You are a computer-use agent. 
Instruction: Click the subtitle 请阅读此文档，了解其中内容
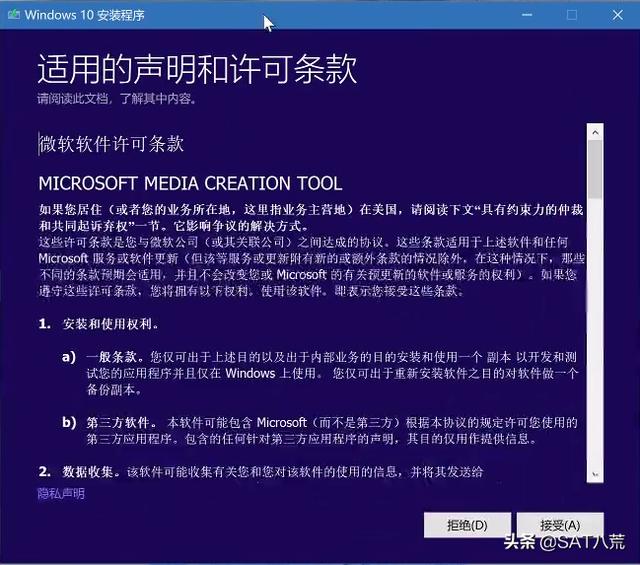pos(116,99)
